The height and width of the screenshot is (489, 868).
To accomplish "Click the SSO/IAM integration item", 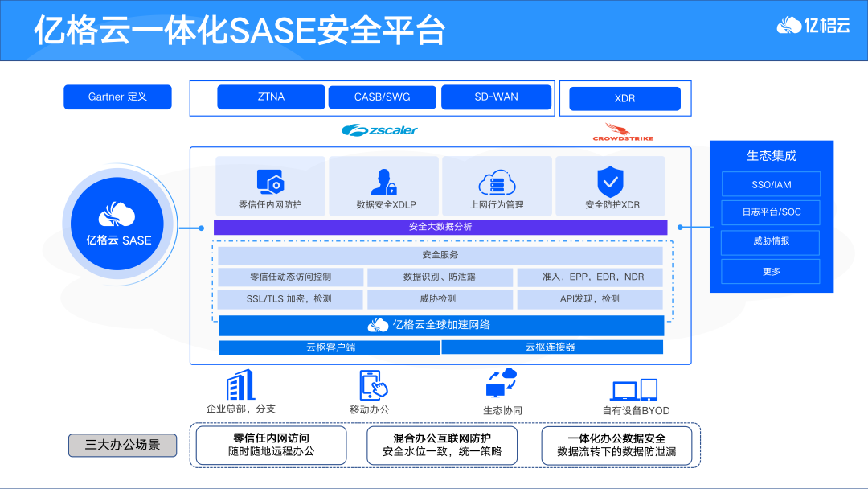I will point(771,184).
